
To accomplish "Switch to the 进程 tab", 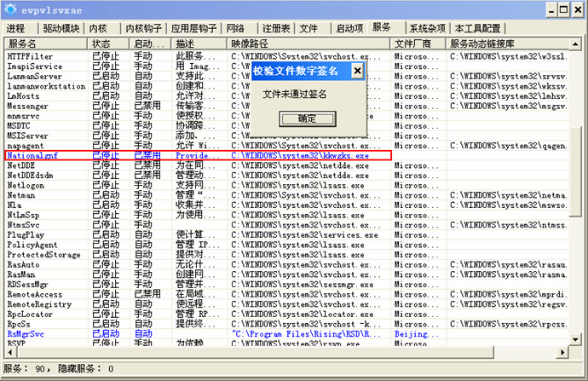I will point(16,28).
